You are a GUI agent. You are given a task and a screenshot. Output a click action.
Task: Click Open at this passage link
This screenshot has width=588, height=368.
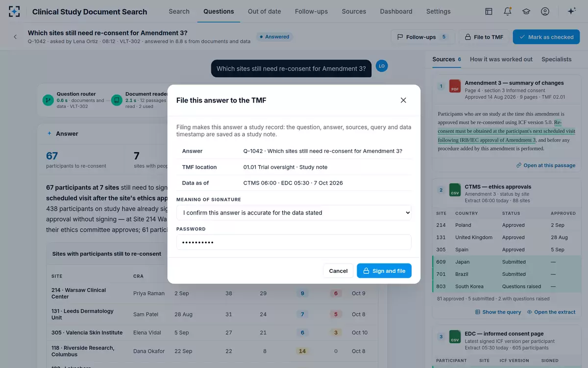(x=546, y=165)
